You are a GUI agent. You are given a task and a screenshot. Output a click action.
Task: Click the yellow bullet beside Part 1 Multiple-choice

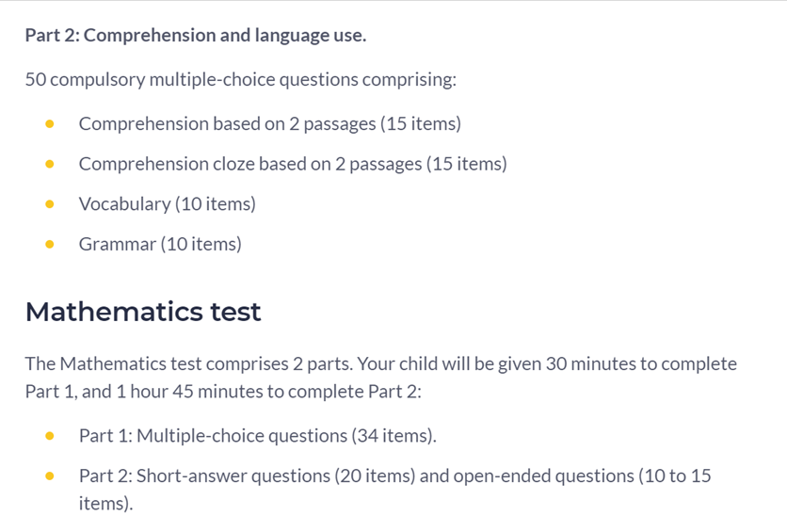[x=50, y=435]
